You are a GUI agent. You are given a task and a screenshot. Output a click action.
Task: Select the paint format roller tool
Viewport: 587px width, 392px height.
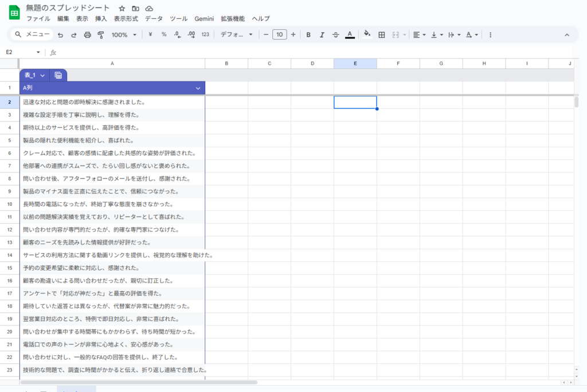101,35
